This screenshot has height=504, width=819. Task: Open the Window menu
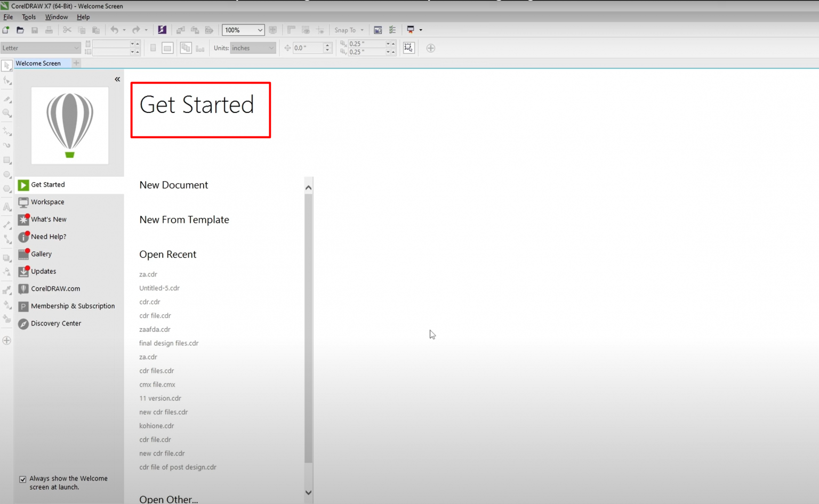(57, 17)
